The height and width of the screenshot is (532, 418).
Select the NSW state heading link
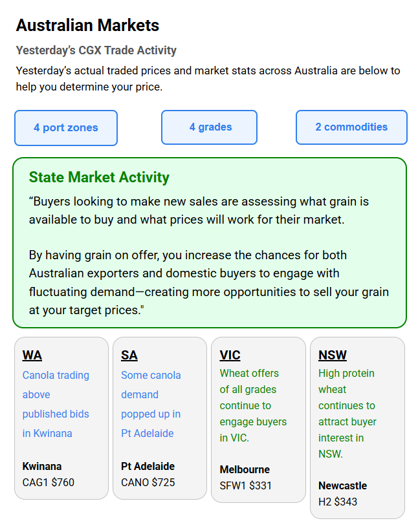pyautogui.click(x=333, y=356)
